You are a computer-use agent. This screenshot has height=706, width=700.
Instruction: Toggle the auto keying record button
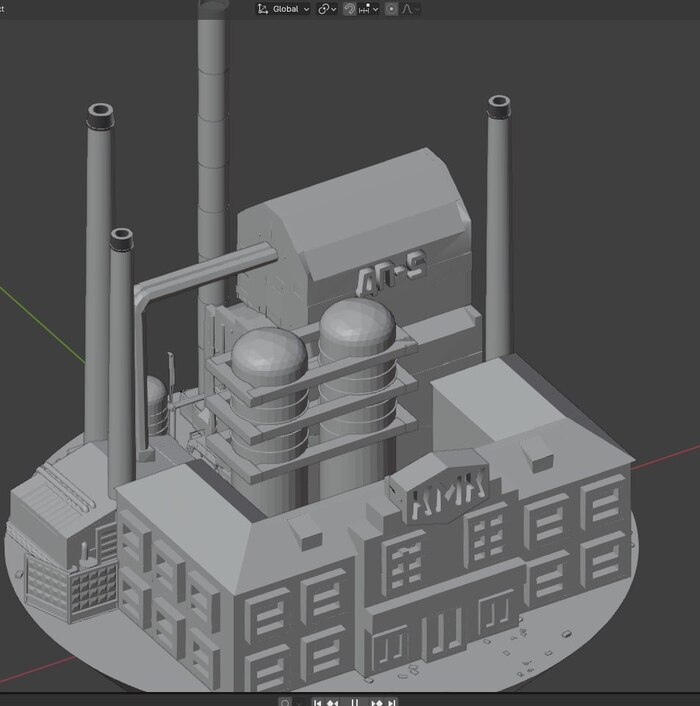coord(285,702)
